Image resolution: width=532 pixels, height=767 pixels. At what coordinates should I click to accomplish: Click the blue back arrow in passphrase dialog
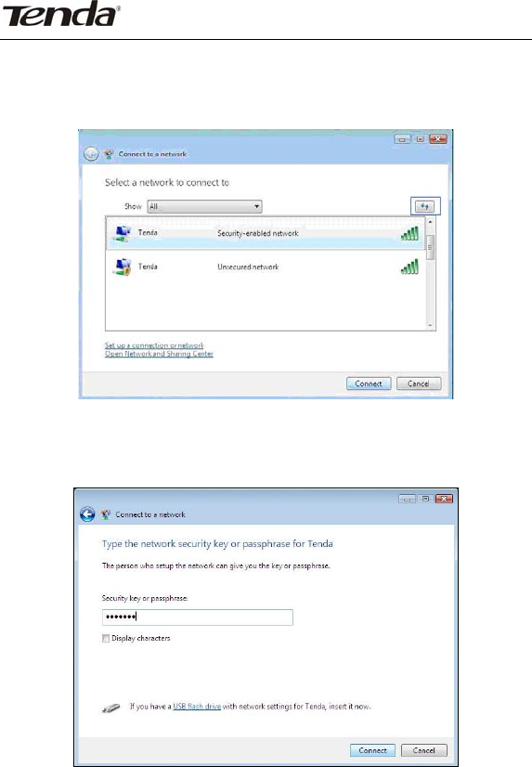coord(87,514)
